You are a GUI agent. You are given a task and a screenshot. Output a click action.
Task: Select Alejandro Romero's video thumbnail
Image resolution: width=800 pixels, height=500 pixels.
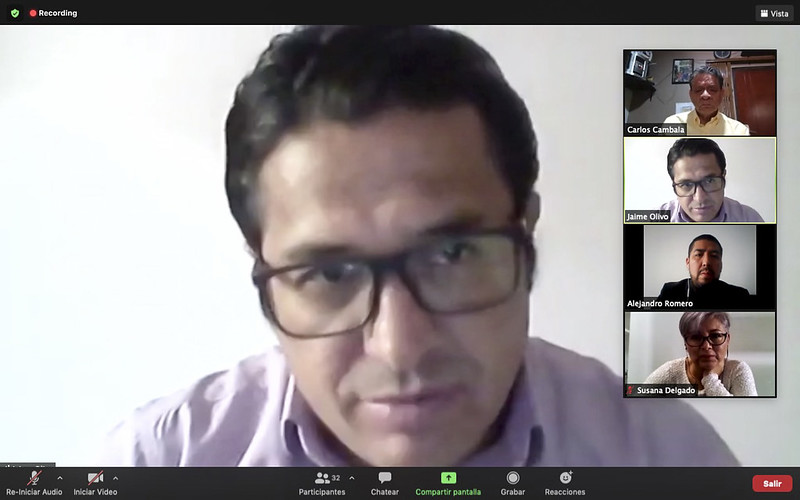[x=700, y=267]
